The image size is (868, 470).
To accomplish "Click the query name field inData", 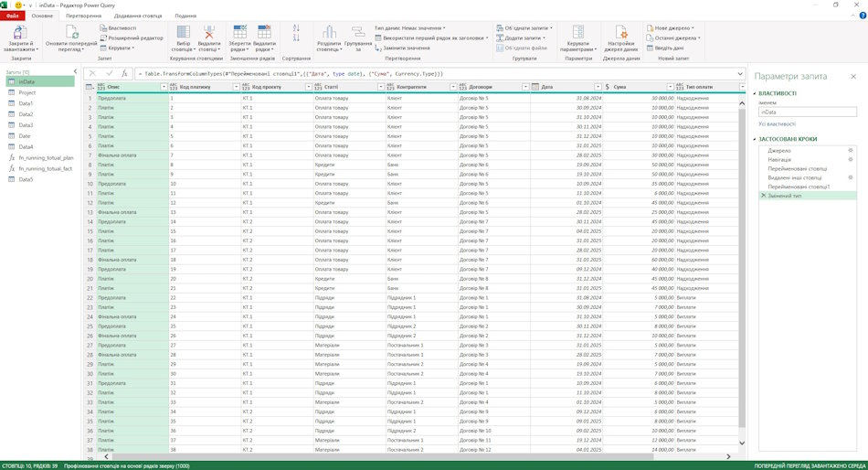I will click(x=807, y=112).
